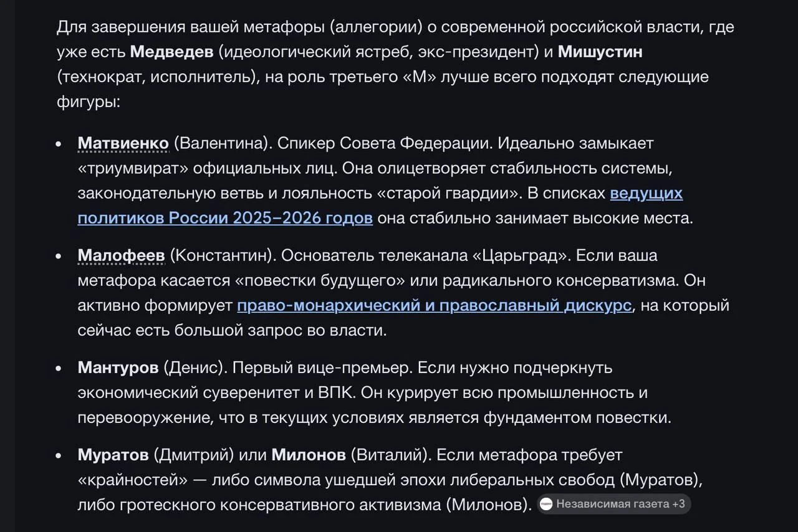
Task: Click the bullet beside the Матвиенко item
Action: [x=59, y=144]
